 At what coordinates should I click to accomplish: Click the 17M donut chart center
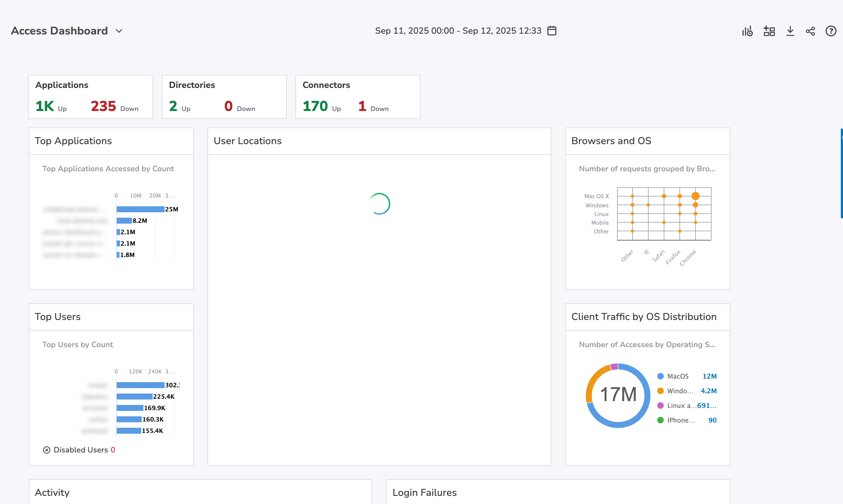pyautogui.click(x=618, y=395)
